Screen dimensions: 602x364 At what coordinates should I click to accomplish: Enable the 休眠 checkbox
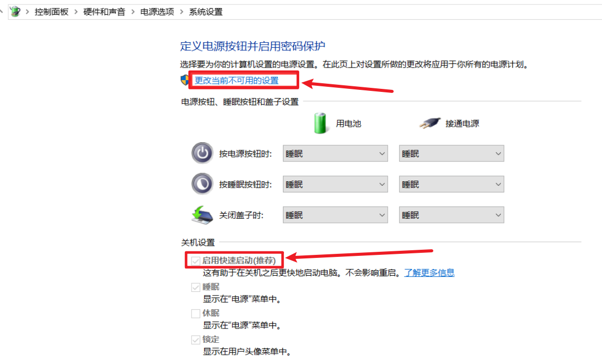click(196, 314)
